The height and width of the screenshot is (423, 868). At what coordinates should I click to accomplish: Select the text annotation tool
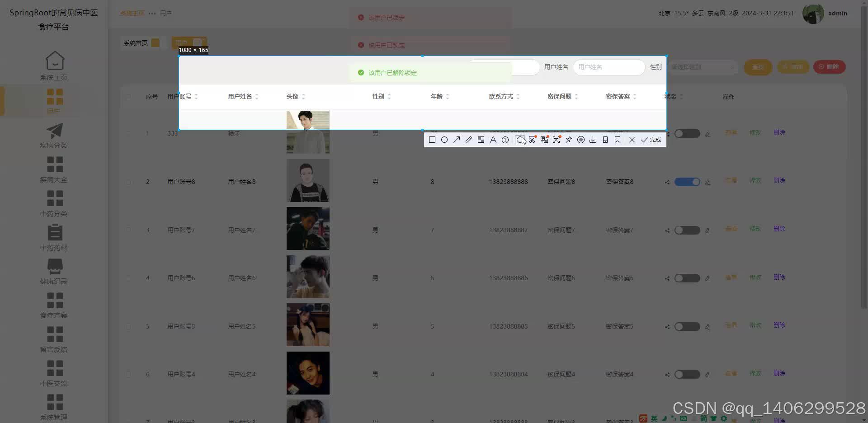click(x=493, y=140)
